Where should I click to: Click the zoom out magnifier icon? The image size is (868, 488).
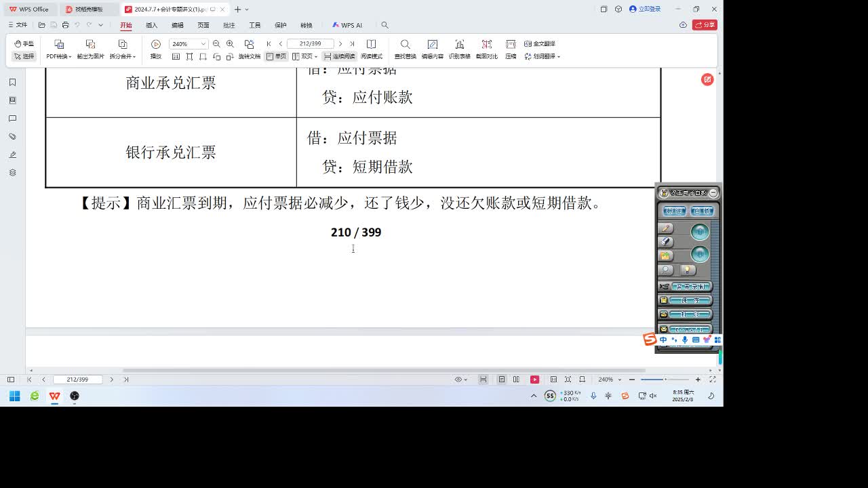(216, 44)
